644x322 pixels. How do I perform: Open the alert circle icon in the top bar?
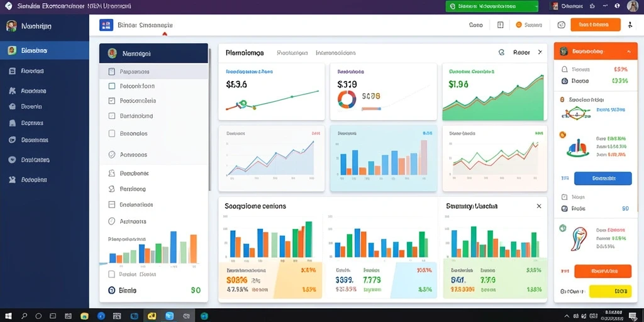pyautogui.click(x=617, y=6)
